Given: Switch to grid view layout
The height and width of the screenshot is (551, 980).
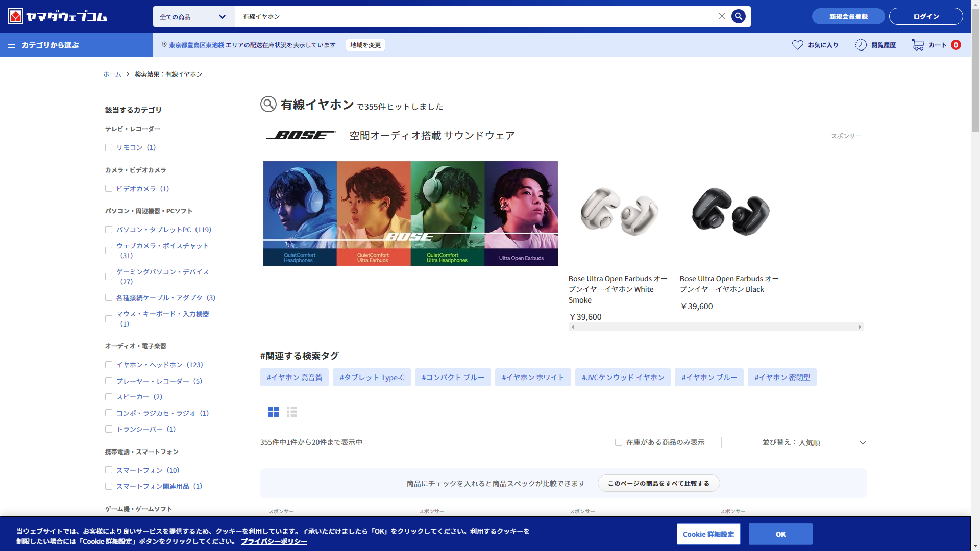Looking at the screenshot, I should [274, 412].
